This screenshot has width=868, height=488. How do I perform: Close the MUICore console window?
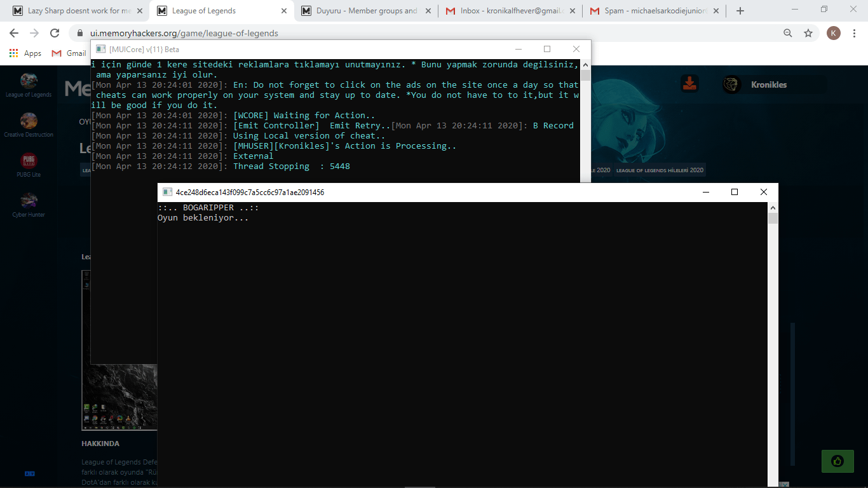point(576,49)
